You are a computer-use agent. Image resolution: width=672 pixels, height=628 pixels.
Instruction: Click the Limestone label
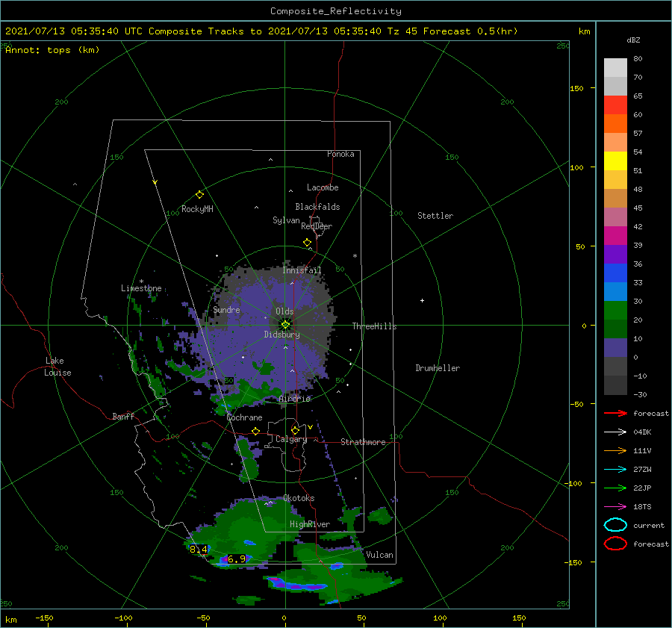(141, 288)
